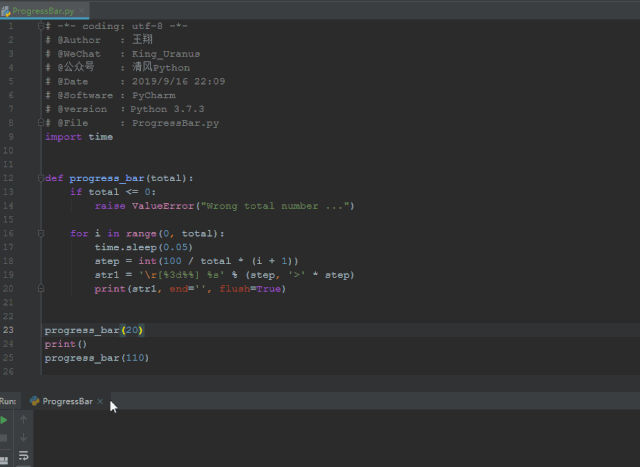Viewport: 640px width, 467px height.
Task: Click 'Python 3.7.3' version comment
Action: [x=167, y=109]
